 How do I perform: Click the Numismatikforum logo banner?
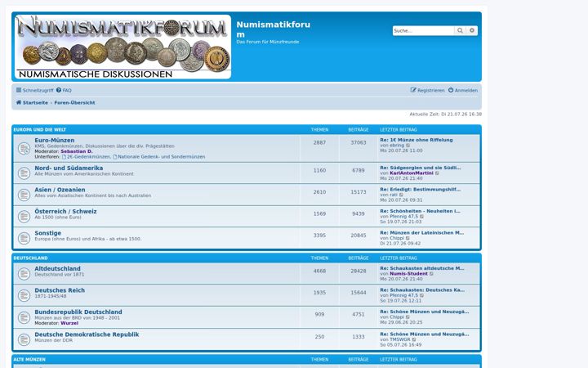click(123, 47)
